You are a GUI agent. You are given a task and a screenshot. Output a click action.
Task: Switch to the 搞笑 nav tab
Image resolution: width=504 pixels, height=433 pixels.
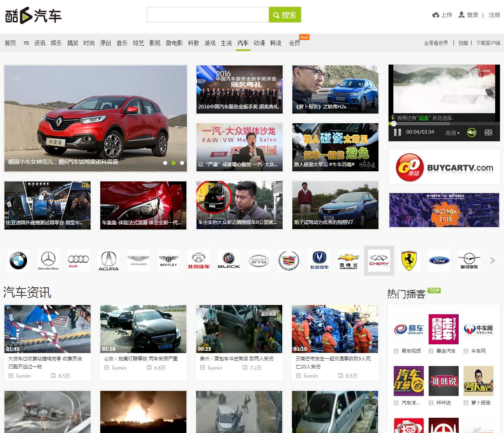[73, 43]
